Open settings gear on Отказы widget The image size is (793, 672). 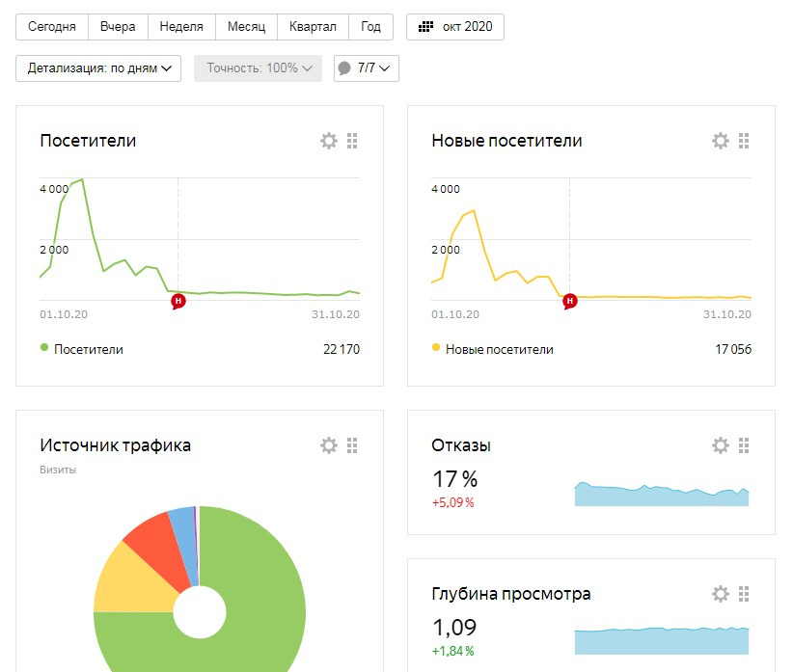click(x=721, y=445)
